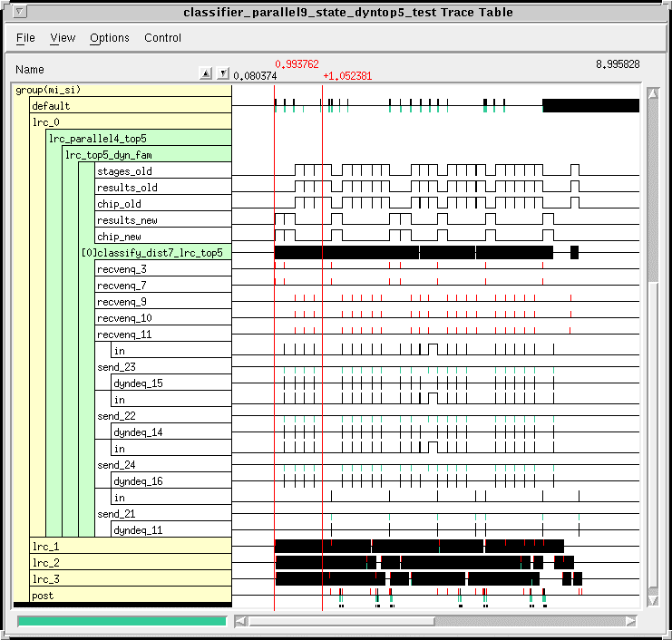Select the recvenq_11 signal row

pyautogui.click(x=122, y=335)
